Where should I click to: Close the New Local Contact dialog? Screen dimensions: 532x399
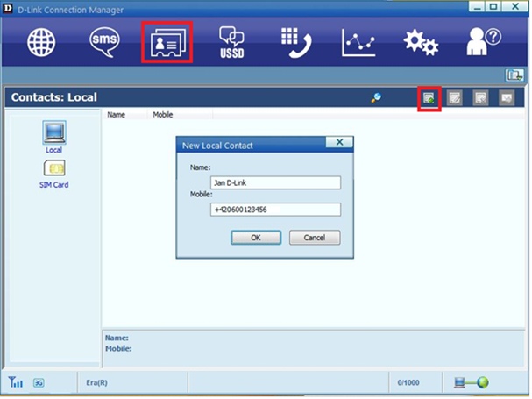point(339,142)
